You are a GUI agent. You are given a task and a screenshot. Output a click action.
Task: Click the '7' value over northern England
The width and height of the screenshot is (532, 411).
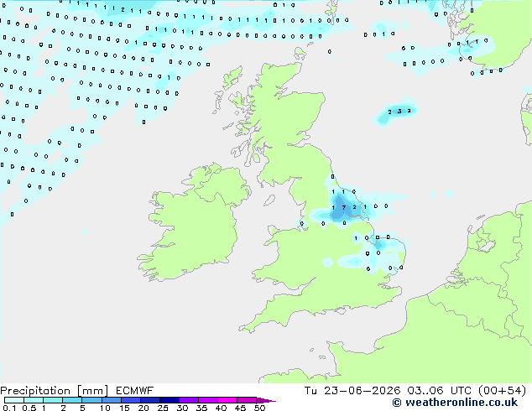[x=344, y=207]
